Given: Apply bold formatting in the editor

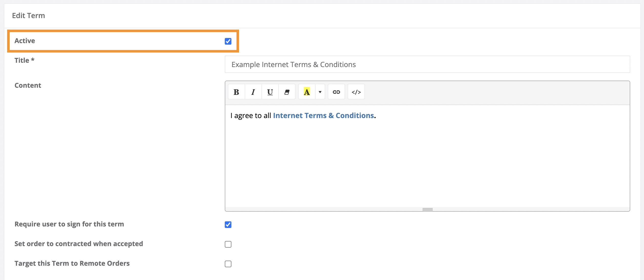Looking at the screenshot, I should (x=236, y=92).
